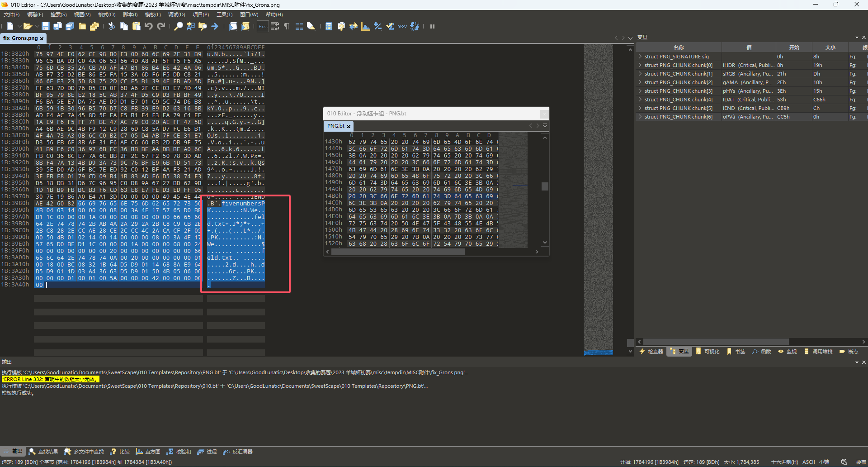
Task: Switch to the 调用堆栈 tab
Action: (818, 352)
